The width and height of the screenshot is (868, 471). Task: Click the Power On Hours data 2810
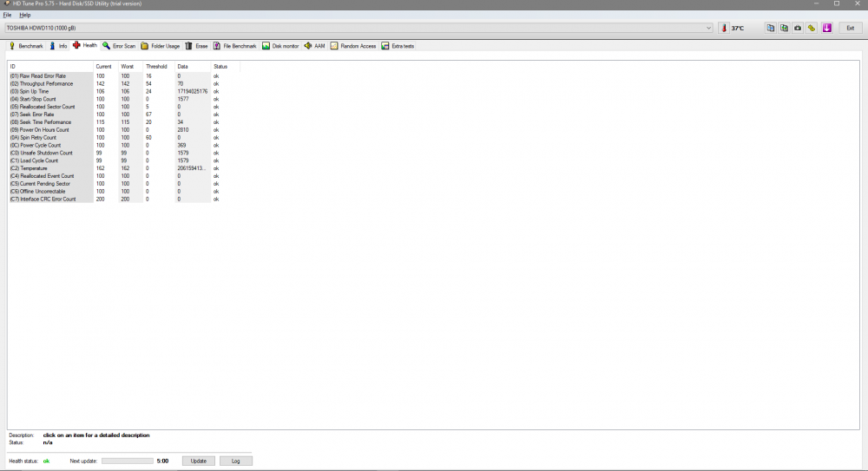(182, 130)
